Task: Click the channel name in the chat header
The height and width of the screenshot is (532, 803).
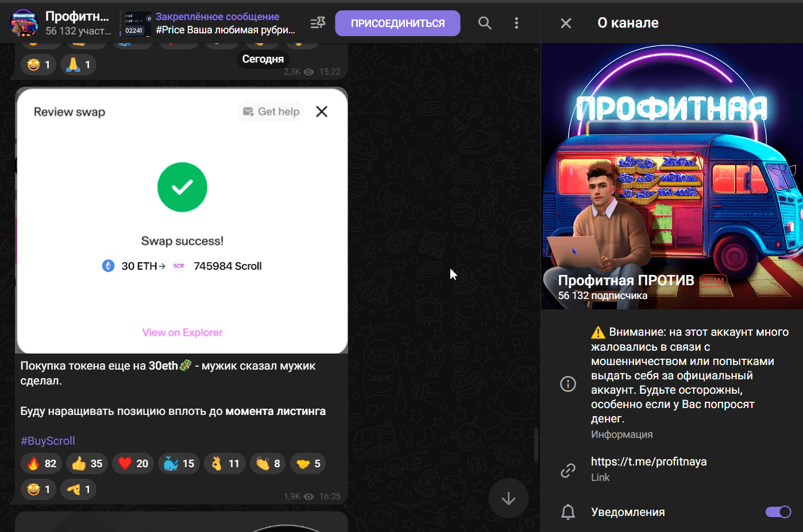Action: [x=77, y=17]
